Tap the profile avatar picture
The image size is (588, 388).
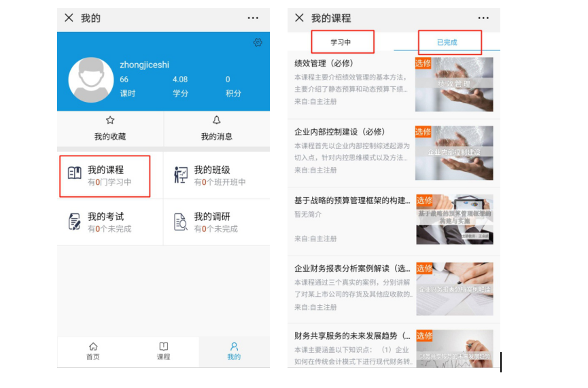click(x=91, y=80)
